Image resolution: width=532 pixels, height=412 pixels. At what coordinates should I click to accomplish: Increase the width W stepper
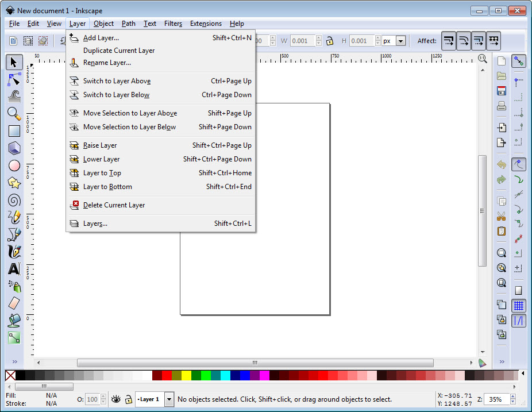(319, 38)
